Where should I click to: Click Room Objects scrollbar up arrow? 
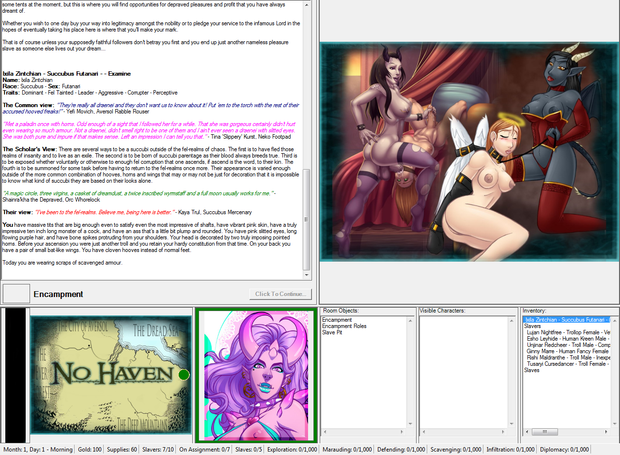[x=410, y=320]
